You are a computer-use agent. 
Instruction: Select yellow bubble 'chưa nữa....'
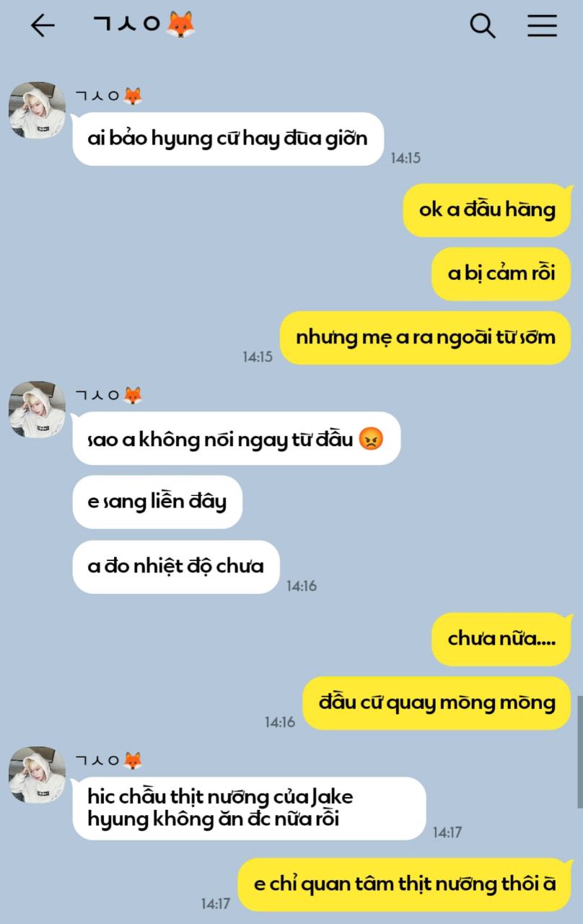pos(501,639)
